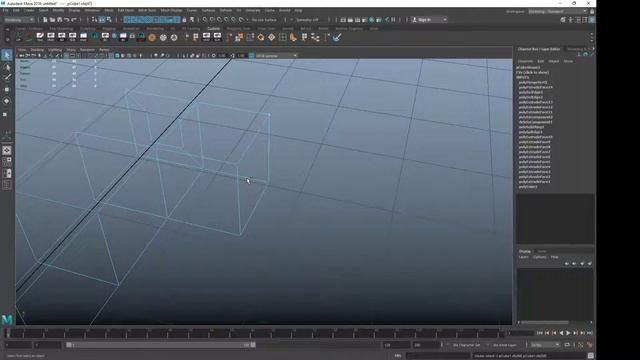Open the Create menu

[29, 10]
